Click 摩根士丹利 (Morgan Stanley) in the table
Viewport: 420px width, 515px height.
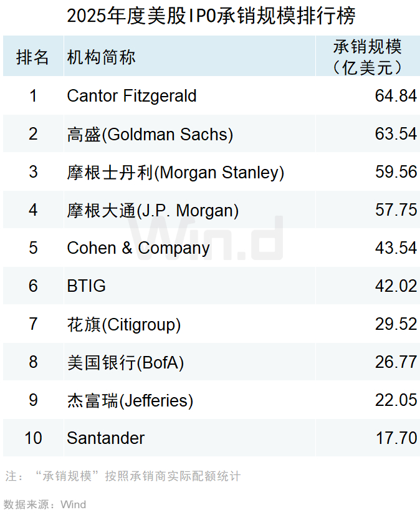(175, 172)
